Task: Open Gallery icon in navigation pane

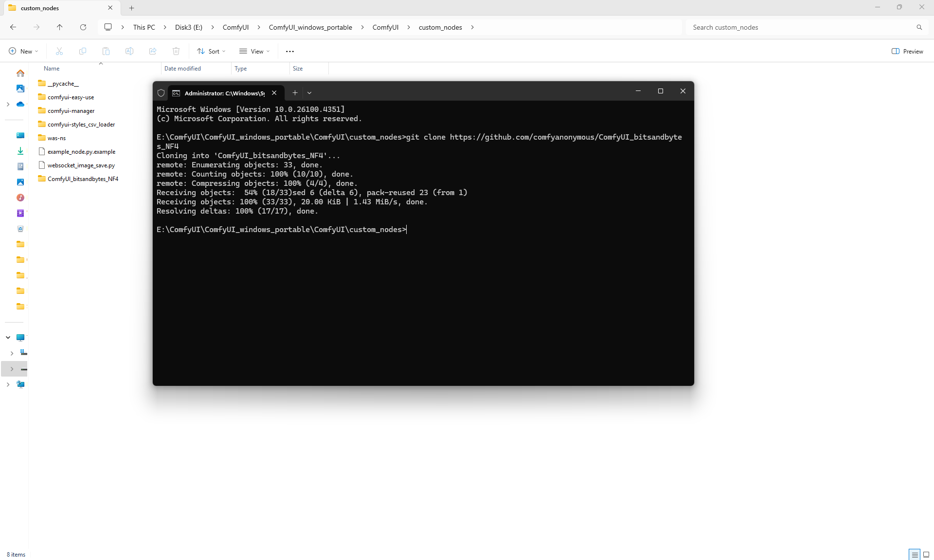Action: click(20, 89)
